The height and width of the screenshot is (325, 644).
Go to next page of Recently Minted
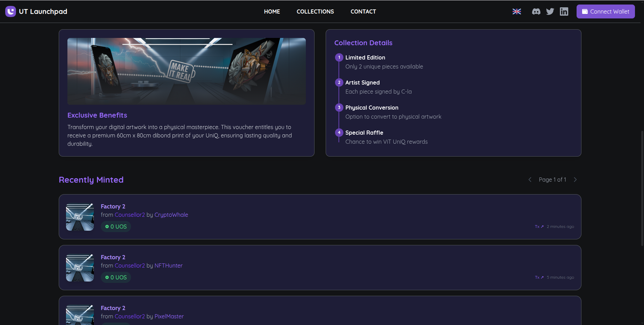575,180
